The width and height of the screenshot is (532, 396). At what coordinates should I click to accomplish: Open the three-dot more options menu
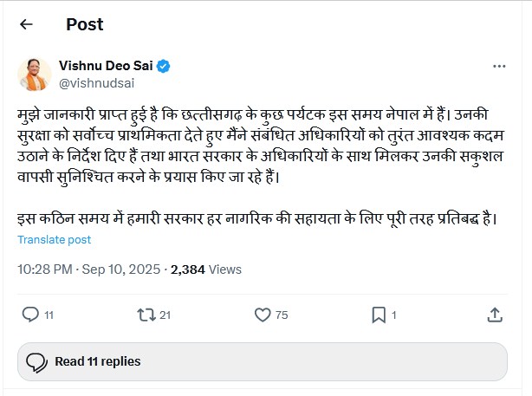498,66
